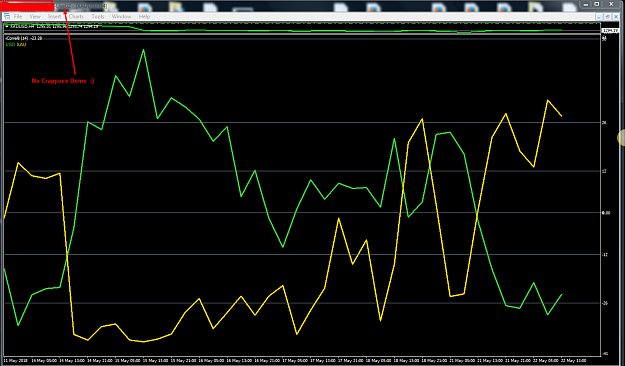
Task: Open the View menu
Action: tap(35, 16)
